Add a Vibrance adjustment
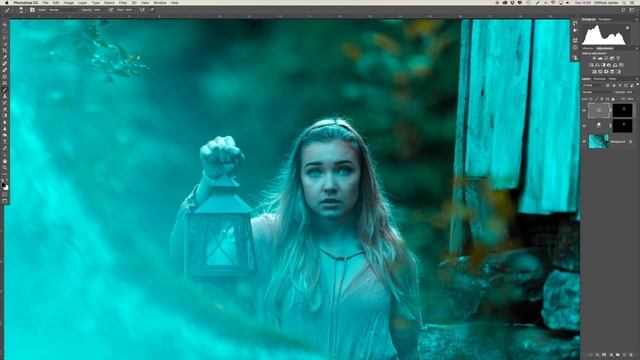Image resolution: width=640 pixels, height=360 pixels. pos(618,58)
